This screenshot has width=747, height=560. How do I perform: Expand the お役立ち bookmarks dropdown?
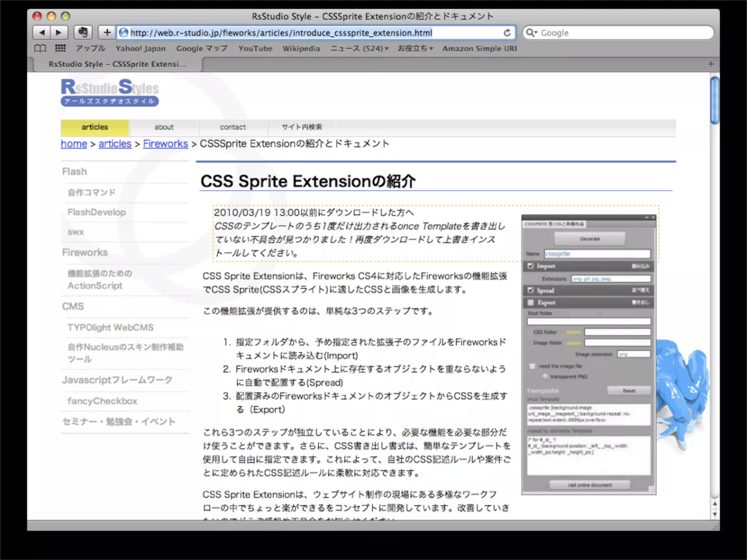click(415, 48)
